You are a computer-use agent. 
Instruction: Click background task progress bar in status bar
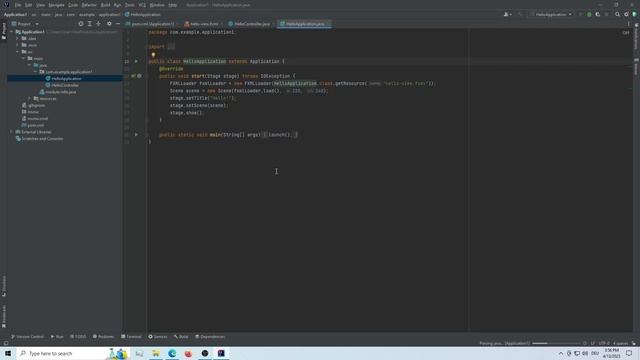[x=555, y=343]
